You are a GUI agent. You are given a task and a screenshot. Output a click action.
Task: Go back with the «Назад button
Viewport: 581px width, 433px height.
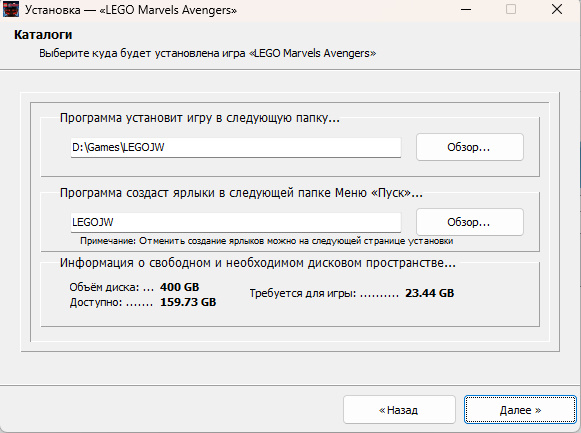399,410
